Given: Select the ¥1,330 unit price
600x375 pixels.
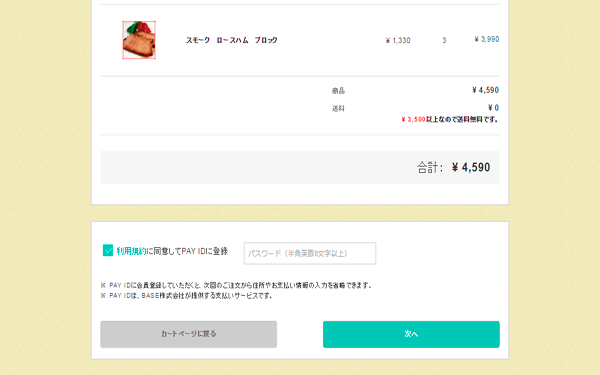Looking at the screenshot, I should click(398, 40).
